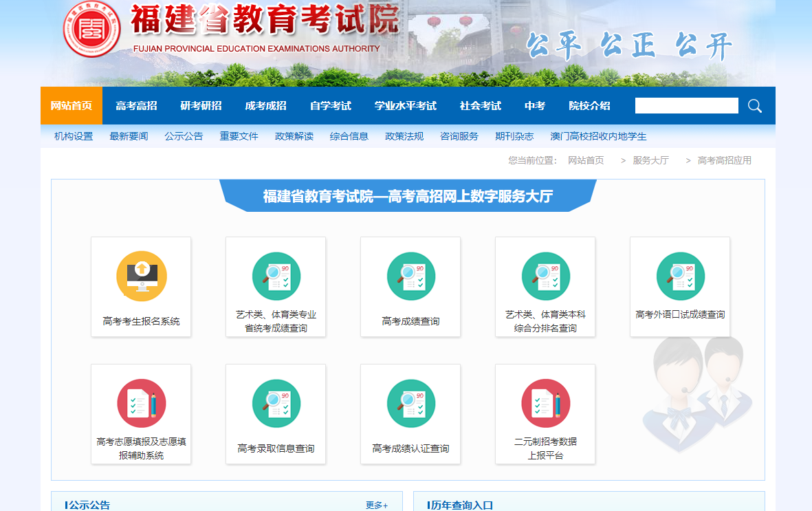Open the 澳门高校招收内地学生 link
Image resolution: width=812 pixels, height=511 pixels.
[598, 136]
